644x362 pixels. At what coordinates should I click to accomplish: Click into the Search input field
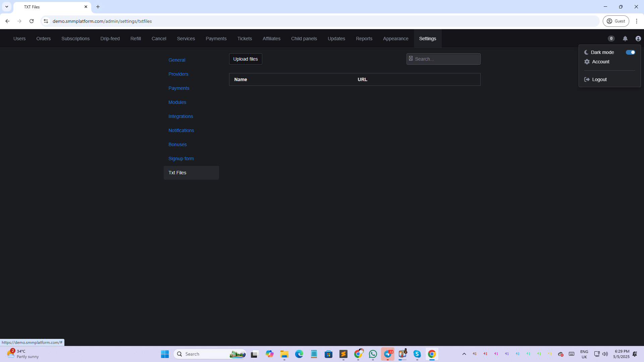446,59
